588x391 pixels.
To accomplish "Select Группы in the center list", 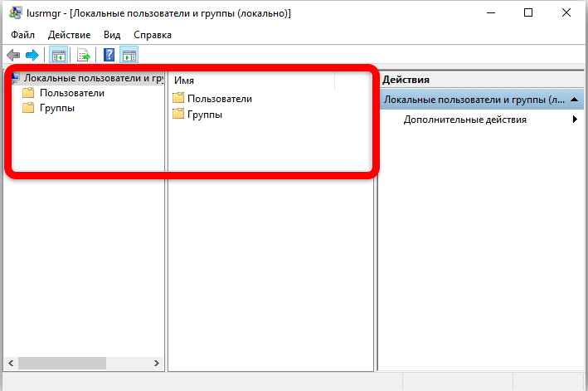I will point(205,114).
